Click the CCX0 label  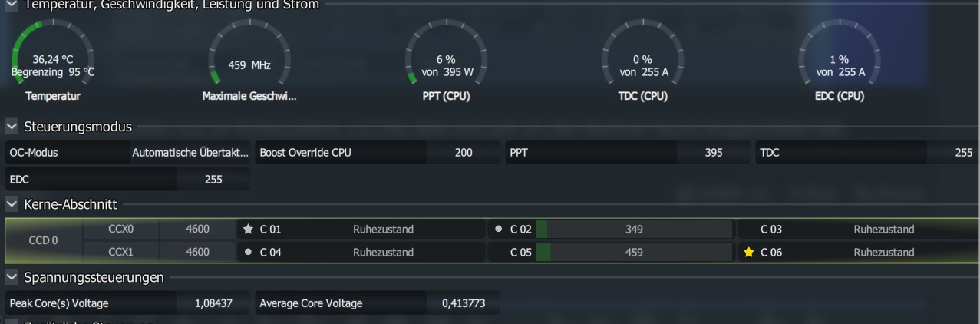[120, 229]
